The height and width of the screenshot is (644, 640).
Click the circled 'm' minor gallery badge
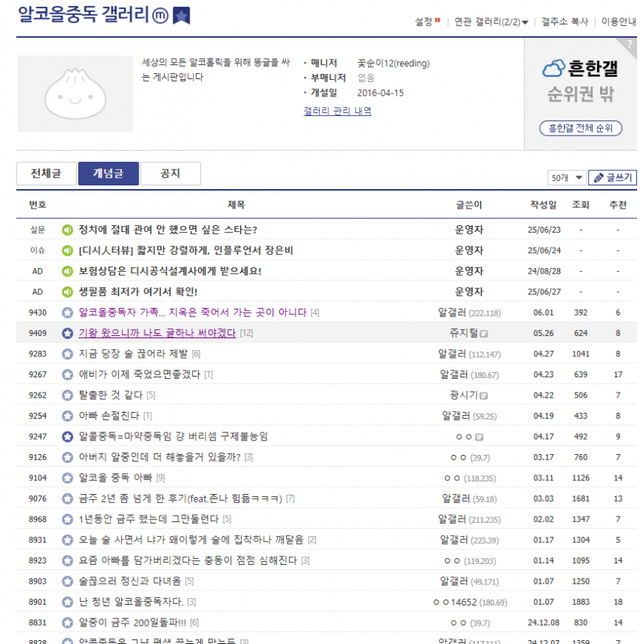click(x=158, y=15)
